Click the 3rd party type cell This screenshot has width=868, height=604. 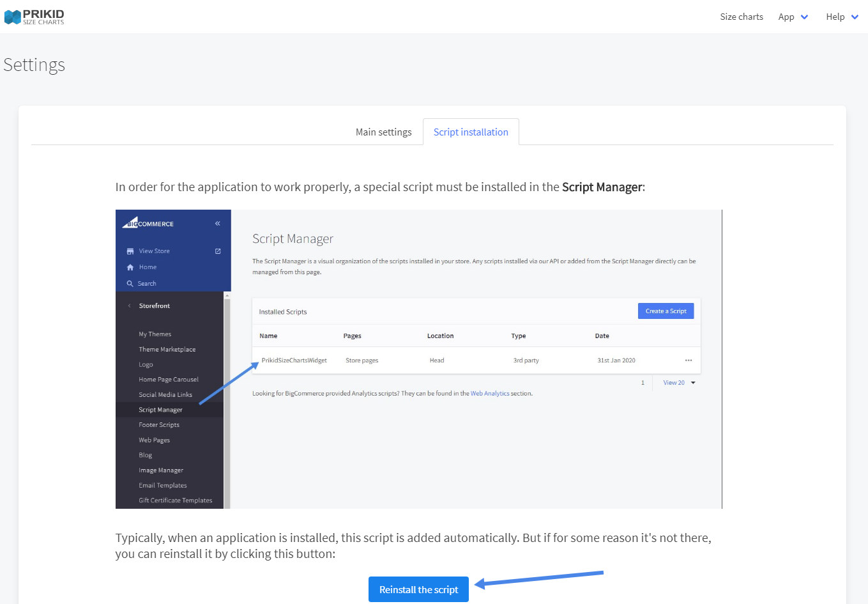pos(526,360)
